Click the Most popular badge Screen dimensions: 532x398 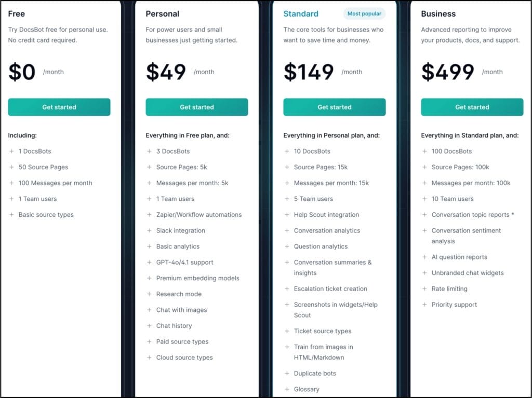pos(364,13)
